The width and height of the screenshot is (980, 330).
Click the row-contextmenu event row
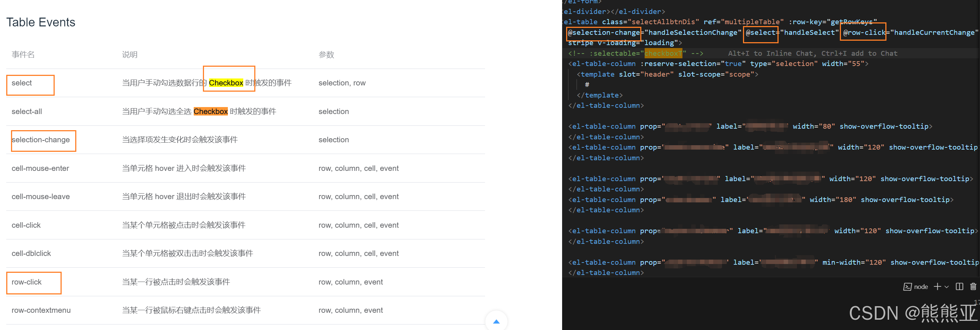pyautogui.click(x=41, y=310)
